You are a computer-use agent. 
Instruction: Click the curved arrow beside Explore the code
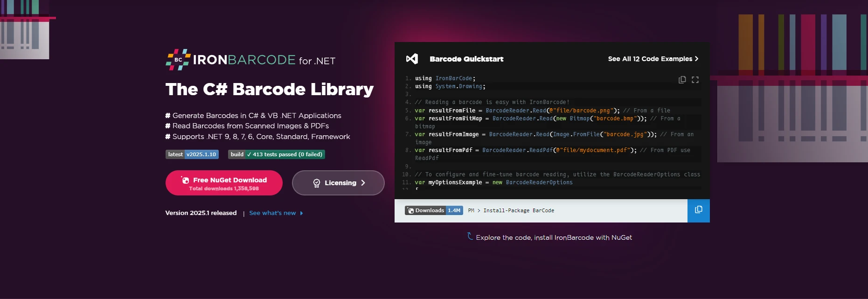coord(470,236)
